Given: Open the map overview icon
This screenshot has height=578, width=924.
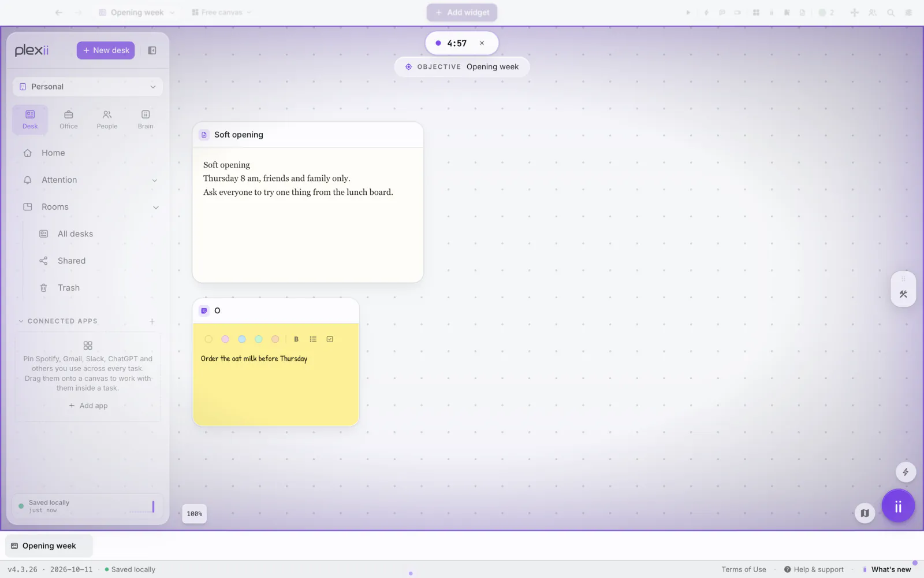Looking at the screenshot, I should pos(865,513).
